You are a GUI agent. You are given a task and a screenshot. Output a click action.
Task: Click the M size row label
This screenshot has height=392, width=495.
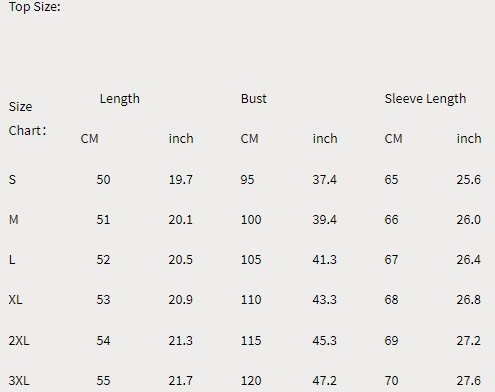14,220
